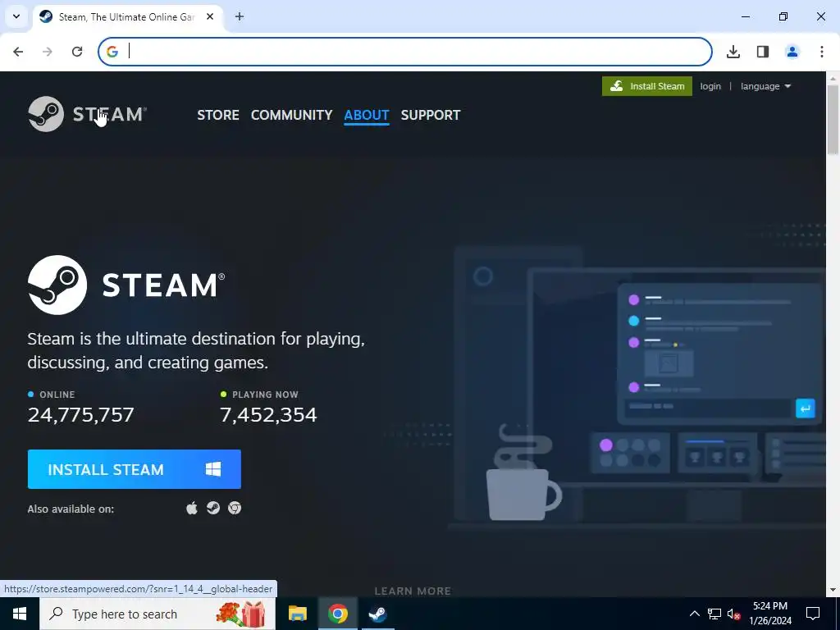
Task: Click the blue INSTALL STEAM button
Action: [134, 469]
